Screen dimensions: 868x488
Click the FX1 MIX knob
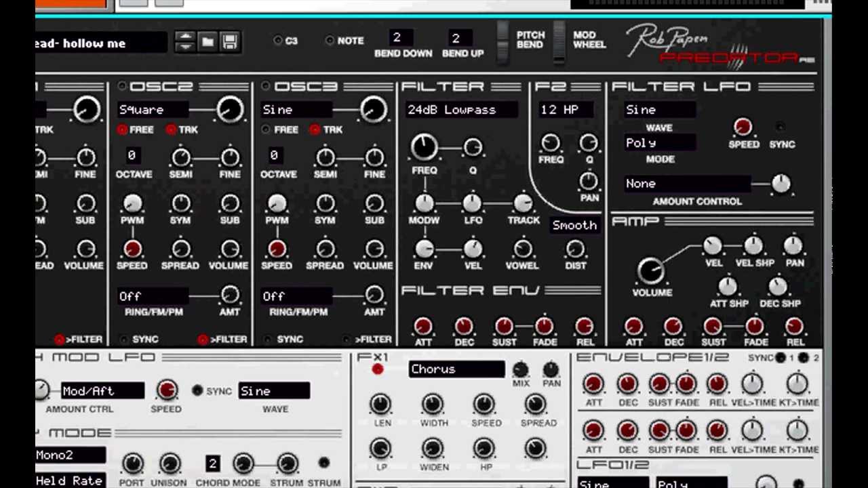pyautogui.click(x=521, y=369)
